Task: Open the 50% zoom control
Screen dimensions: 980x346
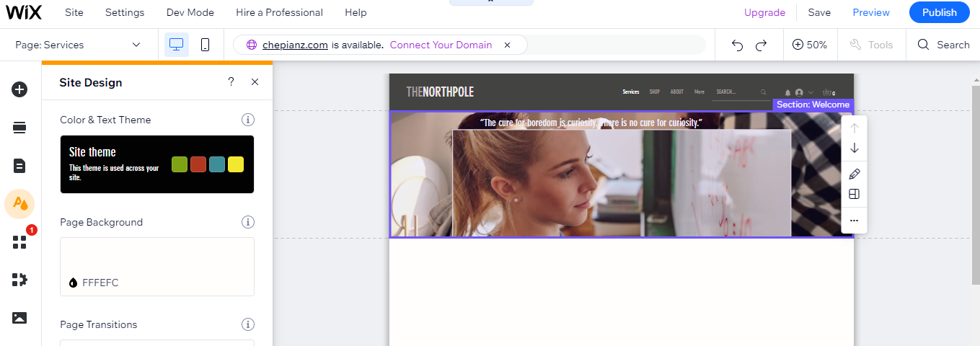Action: tap(810, 45)
